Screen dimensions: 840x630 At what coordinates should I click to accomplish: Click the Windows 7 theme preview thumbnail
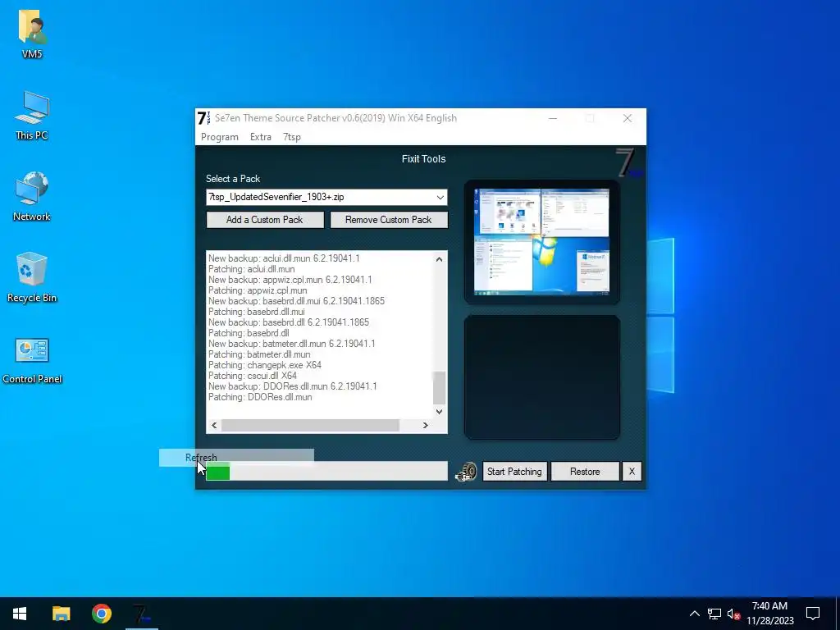point(541,242)
